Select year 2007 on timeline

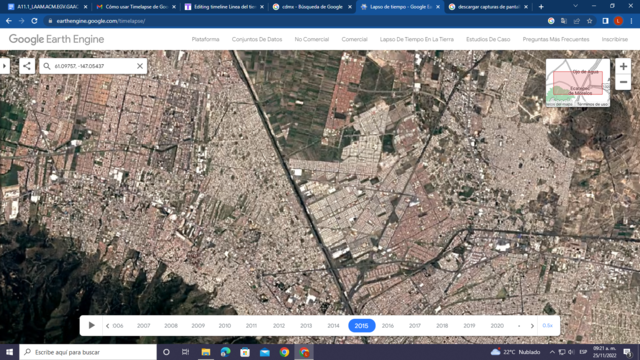pos(143,326)
